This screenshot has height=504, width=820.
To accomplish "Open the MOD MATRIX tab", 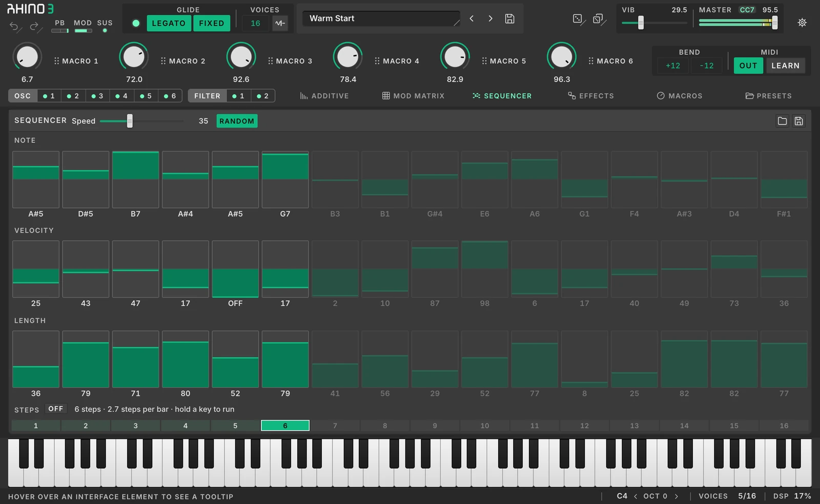I will 413,96.
